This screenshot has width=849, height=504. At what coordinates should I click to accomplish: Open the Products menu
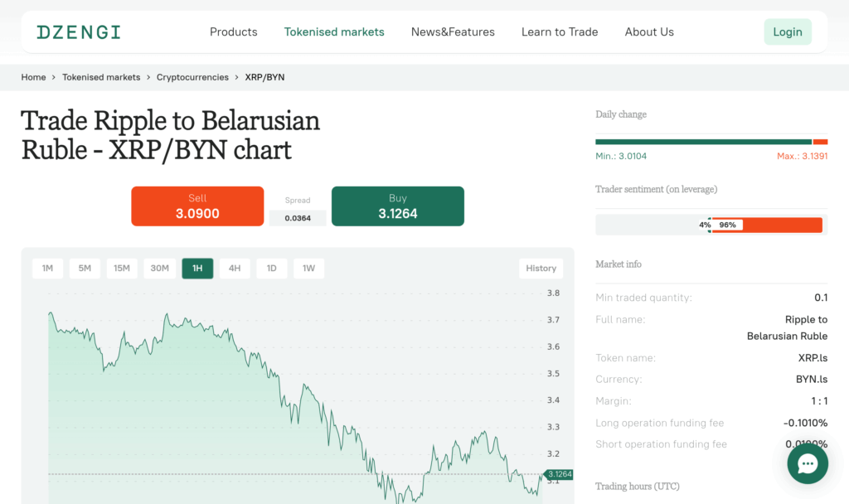233,32
